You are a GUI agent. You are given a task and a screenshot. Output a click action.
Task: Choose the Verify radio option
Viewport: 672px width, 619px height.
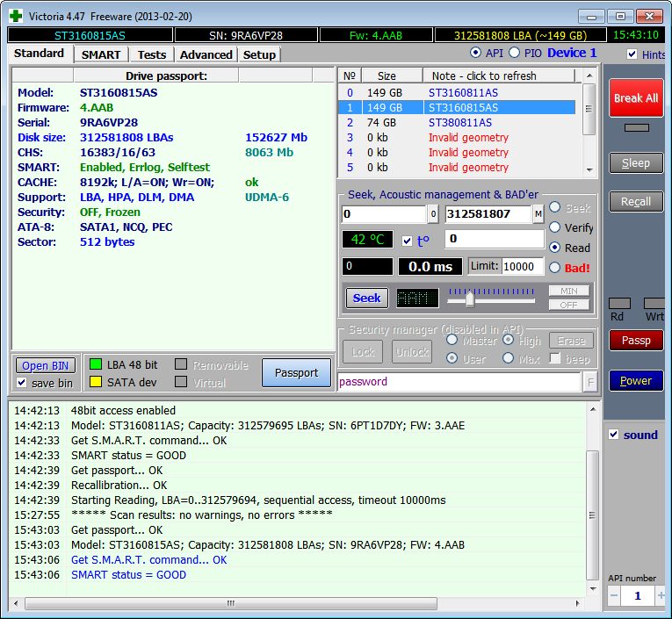(554, 227)
